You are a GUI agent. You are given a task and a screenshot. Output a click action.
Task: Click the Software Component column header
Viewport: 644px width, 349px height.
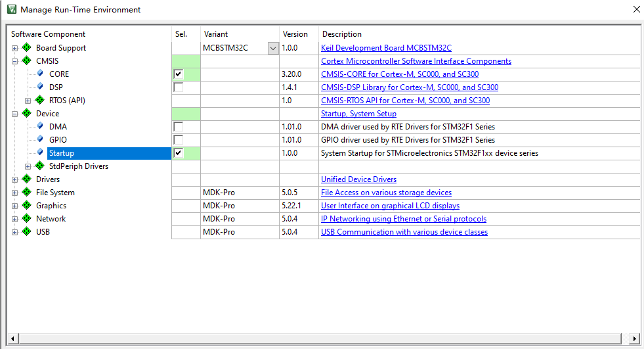(x=89, y=34)
